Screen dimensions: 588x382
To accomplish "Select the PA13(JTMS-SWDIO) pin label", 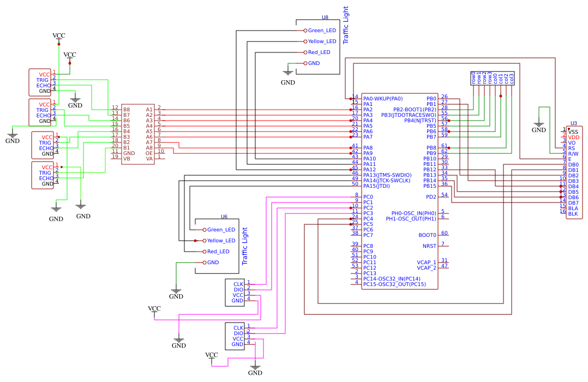I will pos(387,175).
